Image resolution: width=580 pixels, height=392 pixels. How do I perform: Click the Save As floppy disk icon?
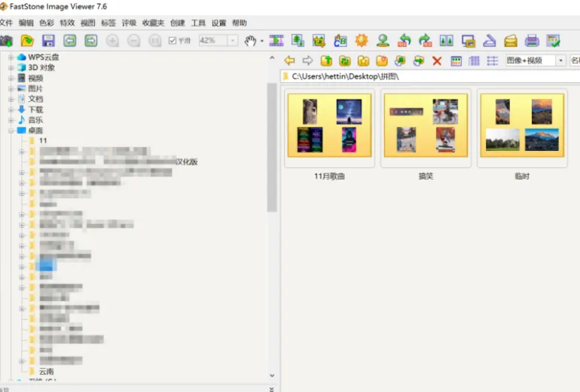[48, 40]
